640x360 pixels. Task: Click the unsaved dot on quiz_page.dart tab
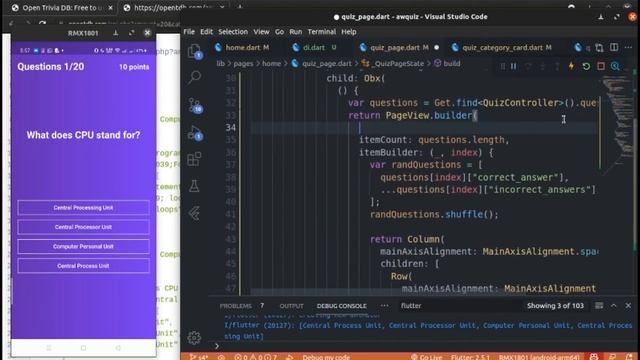tap(436, 48)
